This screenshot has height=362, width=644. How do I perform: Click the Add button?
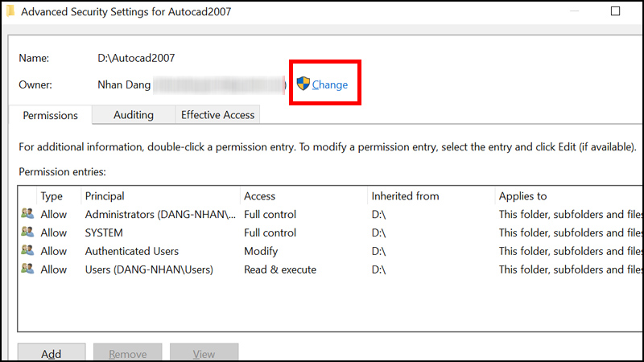point(52,353)
